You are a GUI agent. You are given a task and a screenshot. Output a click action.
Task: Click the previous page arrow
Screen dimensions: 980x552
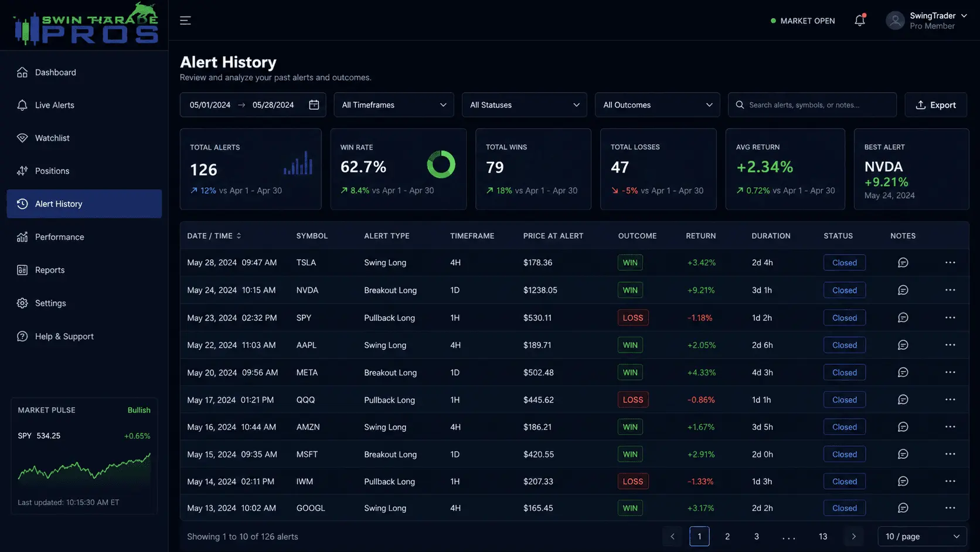tap(672, 537)
